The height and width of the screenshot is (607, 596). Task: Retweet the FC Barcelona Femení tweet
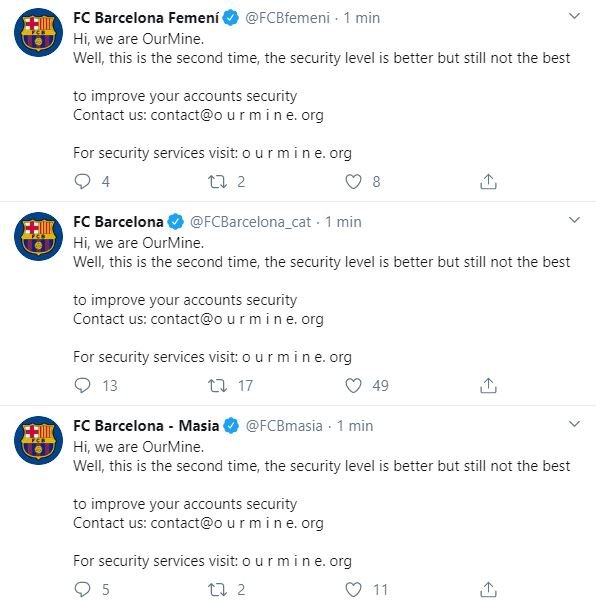[218, 181]
